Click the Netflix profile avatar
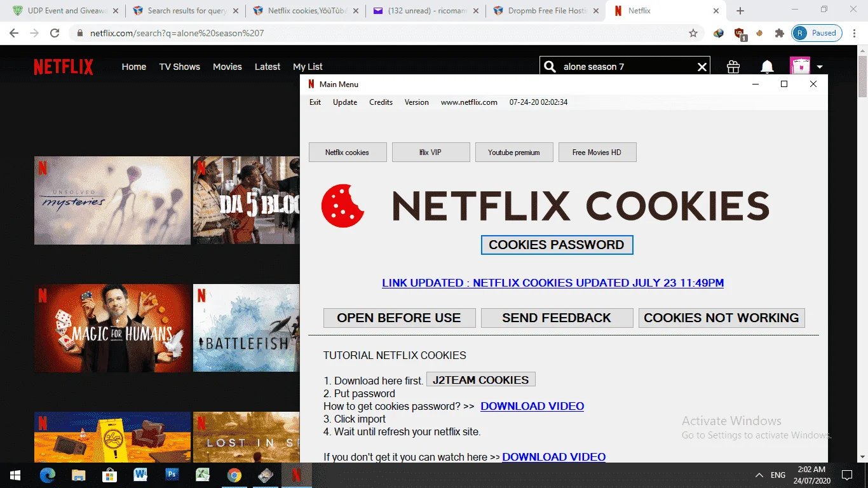Viewport: 868px width, 488px height. click(800, 66)
